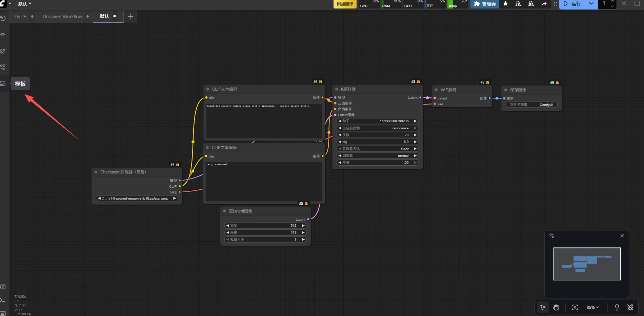Open the workflows panel sidebar icon
The height and width of the screenshot is (316, 644).
tap(3, 67)
